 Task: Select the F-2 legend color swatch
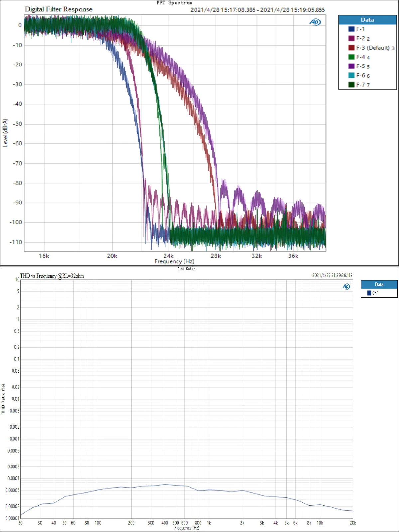point(351,38)
